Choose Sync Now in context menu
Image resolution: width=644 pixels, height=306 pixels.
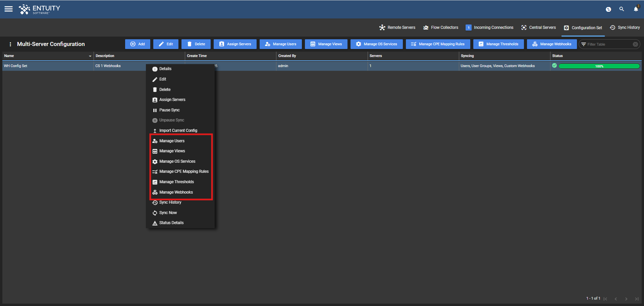click(x=180, y=213)
